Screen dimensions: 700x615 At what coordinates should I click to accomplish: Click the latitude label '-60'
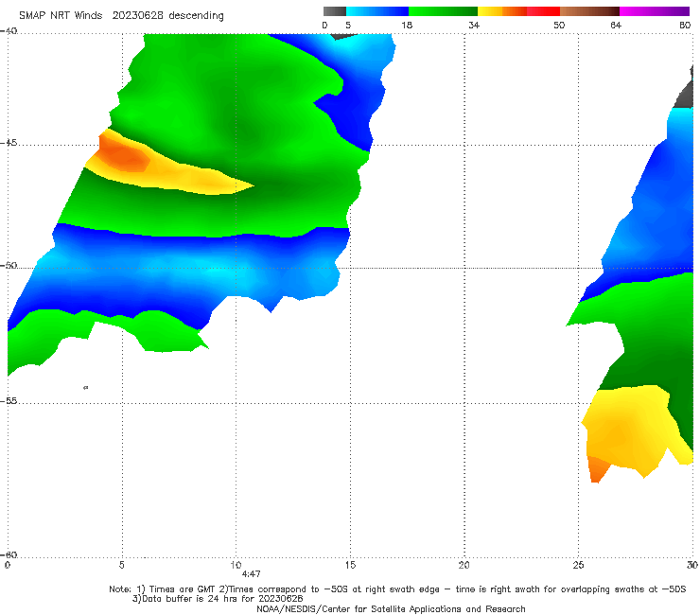(9, 554)
